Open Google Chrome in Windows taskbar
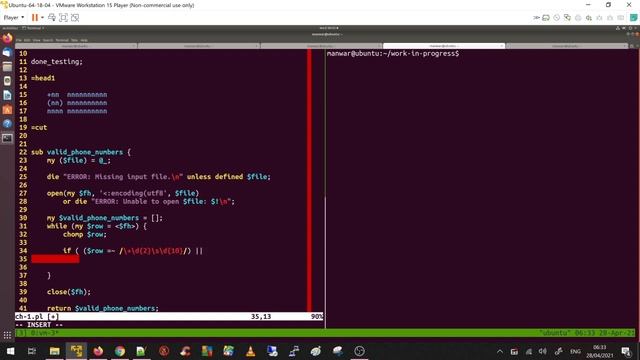The width and height of the screenshot is (640, 360). pos(120,351)
